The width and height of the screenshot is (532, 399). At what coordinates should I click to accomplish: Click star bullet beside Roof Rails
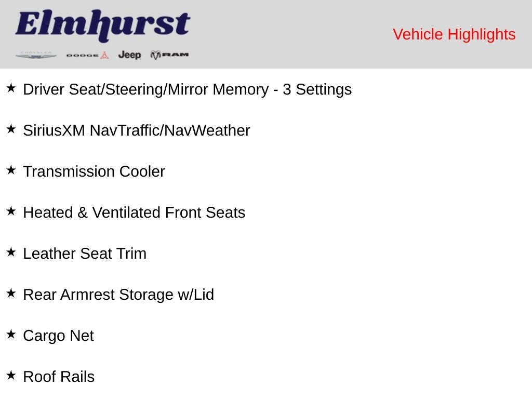tap(11, 376)
